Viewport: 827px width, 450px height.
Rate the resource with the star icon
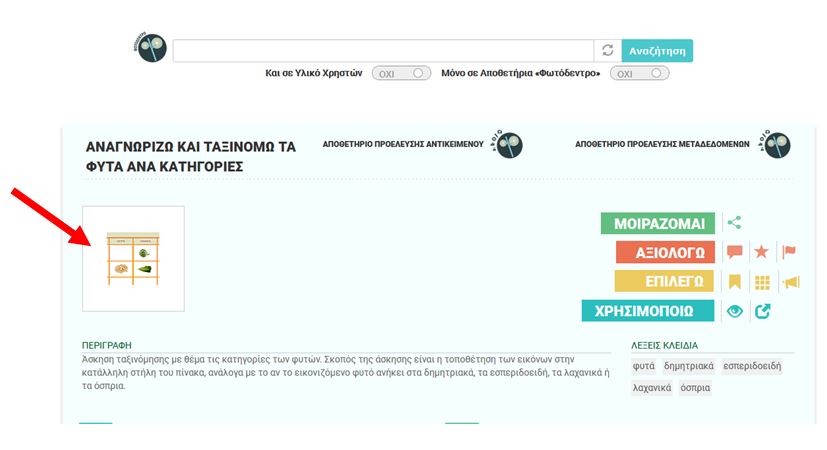762,253
